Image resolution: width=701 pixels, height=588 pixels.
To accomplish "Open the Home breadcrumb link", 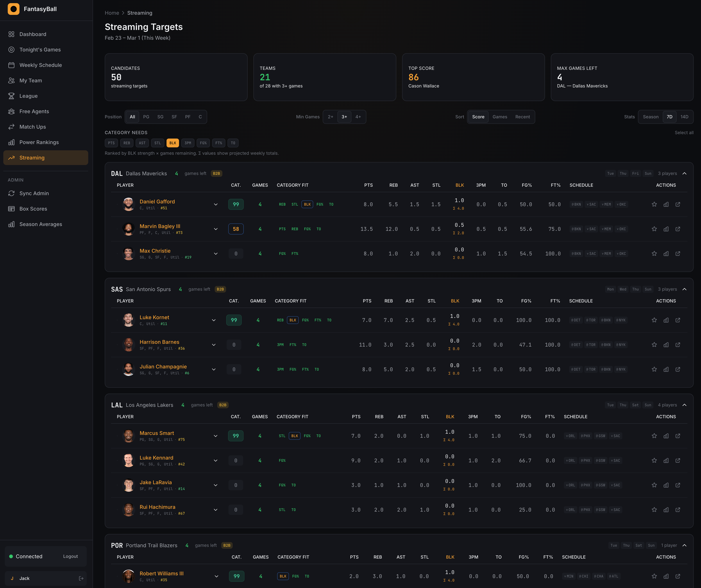I will (x=112, y=13).
